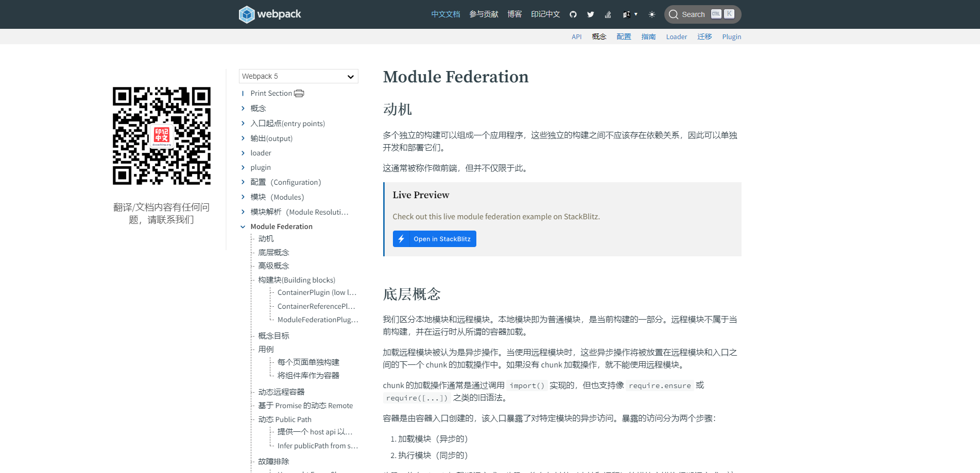Click the 动机 section heading
980x473 pixels.
pos(398,110)
